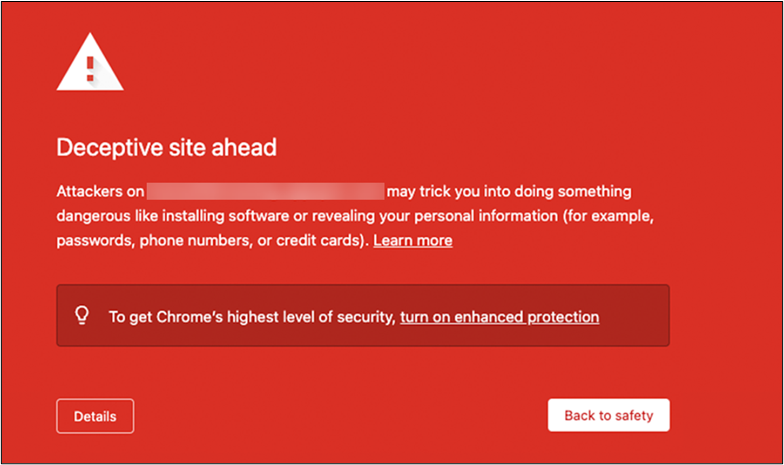Click "may trick you into doing something" text
This screenshot has width=784, height=465.
click(x=510, y=191)
